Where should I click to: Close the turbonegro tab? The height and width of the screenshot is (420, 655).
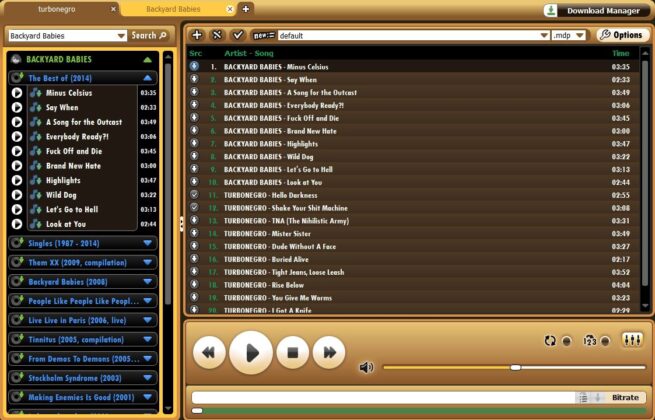tap(113, 9)
